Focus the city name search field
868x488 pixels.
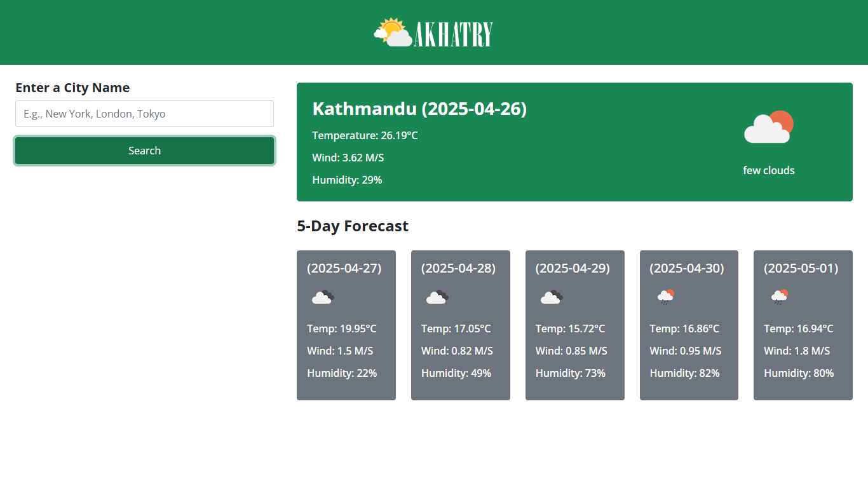[x=144, y=114]
